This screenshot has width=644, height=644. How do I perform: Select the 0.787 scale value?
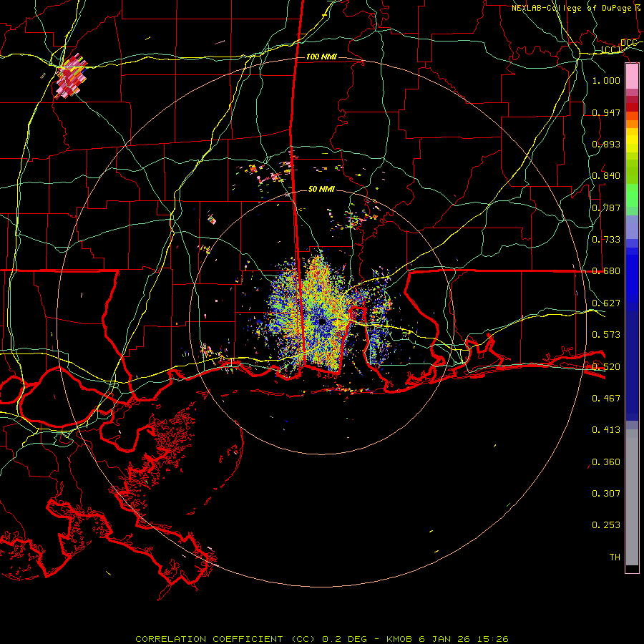click(x=606, y=208)
